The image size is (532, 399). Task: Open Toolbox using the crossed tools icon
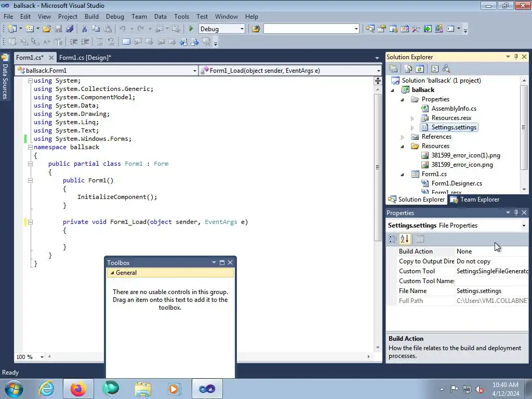(x=416, y=29)
